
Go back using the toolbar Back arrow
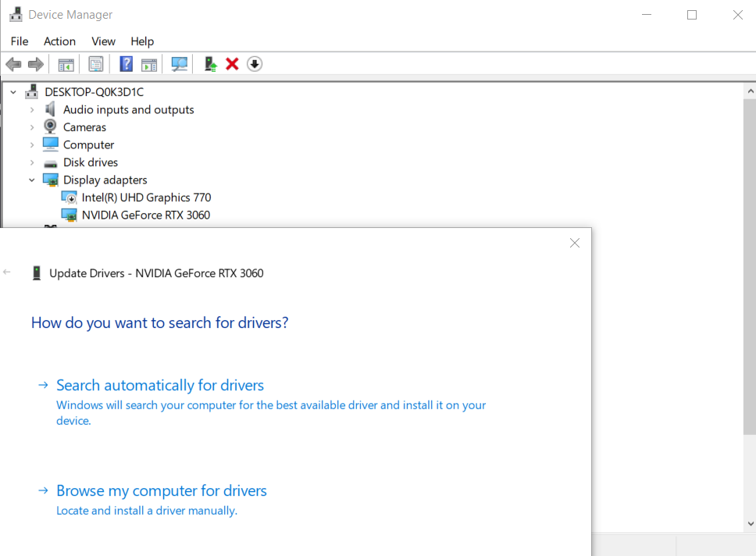pos(13,64)
